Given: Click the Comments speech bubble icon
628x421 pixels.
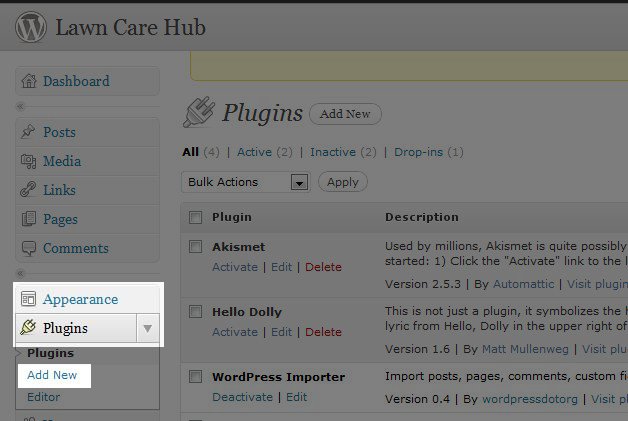Looking at the screenshot, I should coord(29,248).
